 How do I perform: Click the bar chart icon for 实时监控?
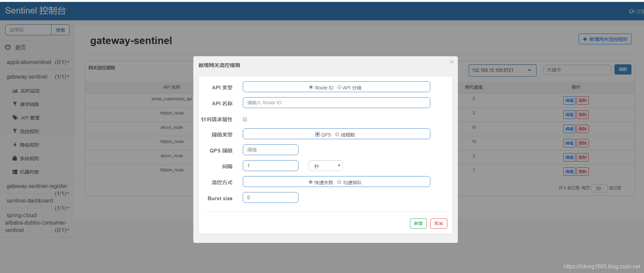tap(15, 91)
